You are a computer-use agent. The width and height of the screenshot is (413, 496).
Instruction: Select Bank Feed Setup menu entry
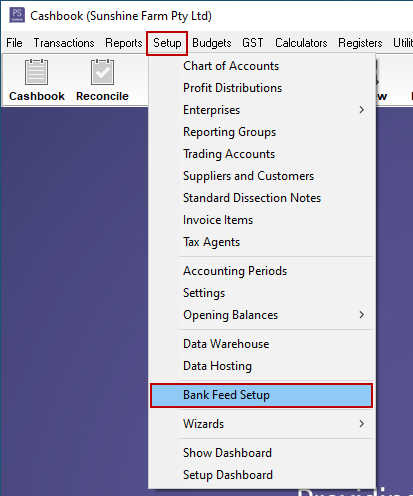[x=262, y=395]
